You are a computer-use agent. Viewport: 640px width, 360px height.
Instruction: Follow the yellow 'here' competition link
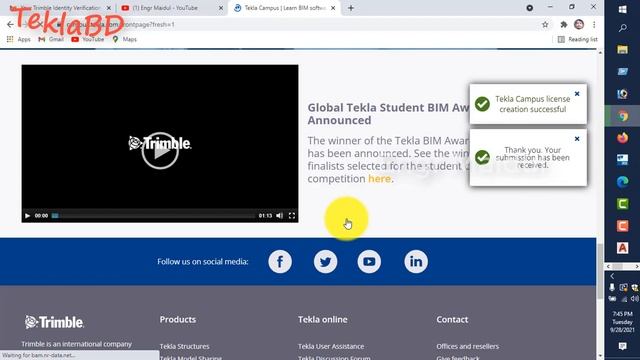point(379,179)
